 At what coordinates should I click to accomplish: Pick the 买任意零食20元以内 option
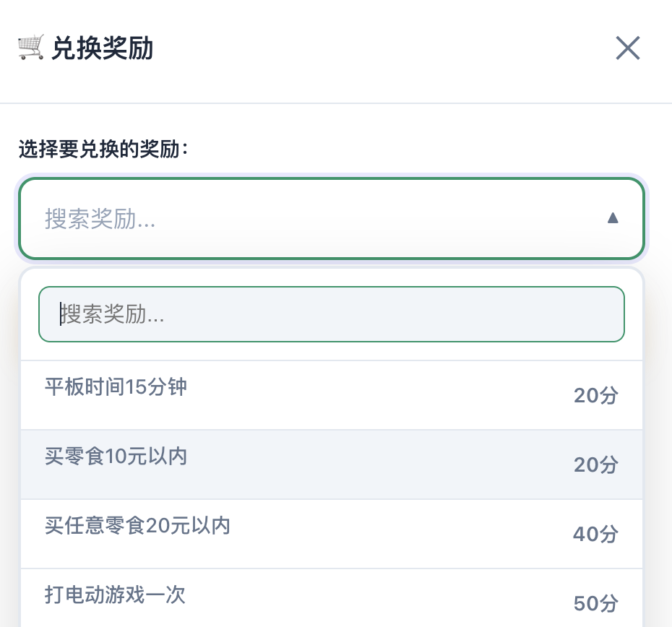137,526
